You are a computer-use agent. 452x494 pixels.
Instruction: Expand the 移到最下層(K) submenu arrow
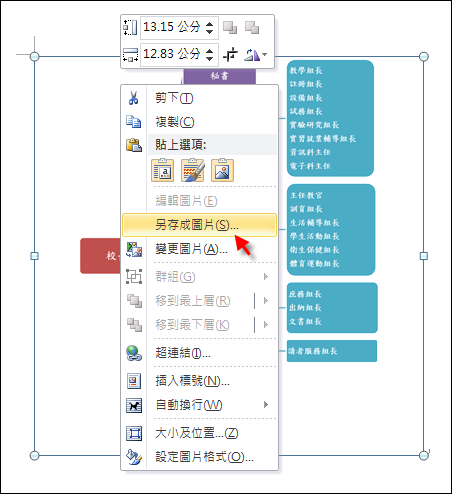266,325
